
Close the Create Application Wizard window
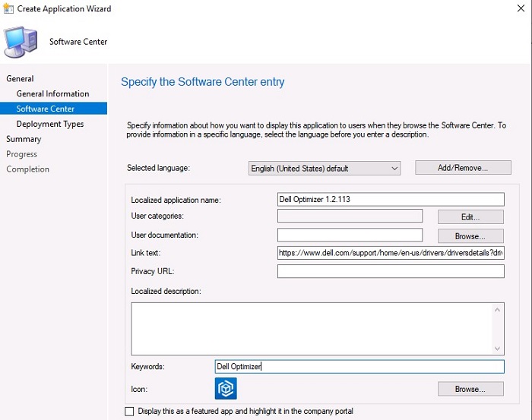pos(521,8)
